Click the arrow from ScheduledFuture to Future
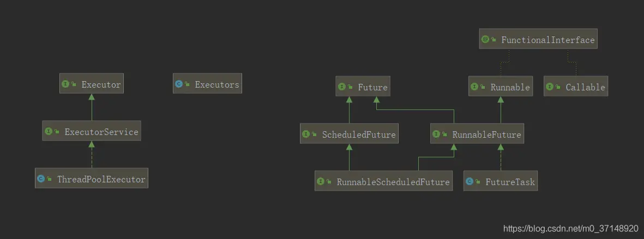Image resolution: width=644 pixels, height=239 pixels. tap(349, 110)
